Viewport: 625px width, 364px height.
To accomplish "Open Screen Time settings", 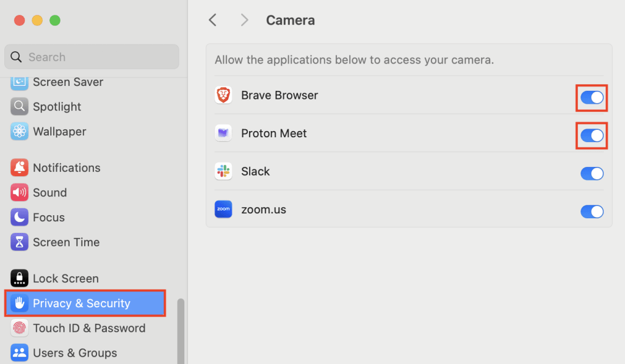I will click(x=67, y=242).
